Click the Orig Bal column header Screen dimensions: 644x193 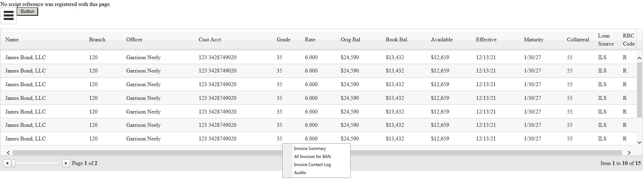350,40
